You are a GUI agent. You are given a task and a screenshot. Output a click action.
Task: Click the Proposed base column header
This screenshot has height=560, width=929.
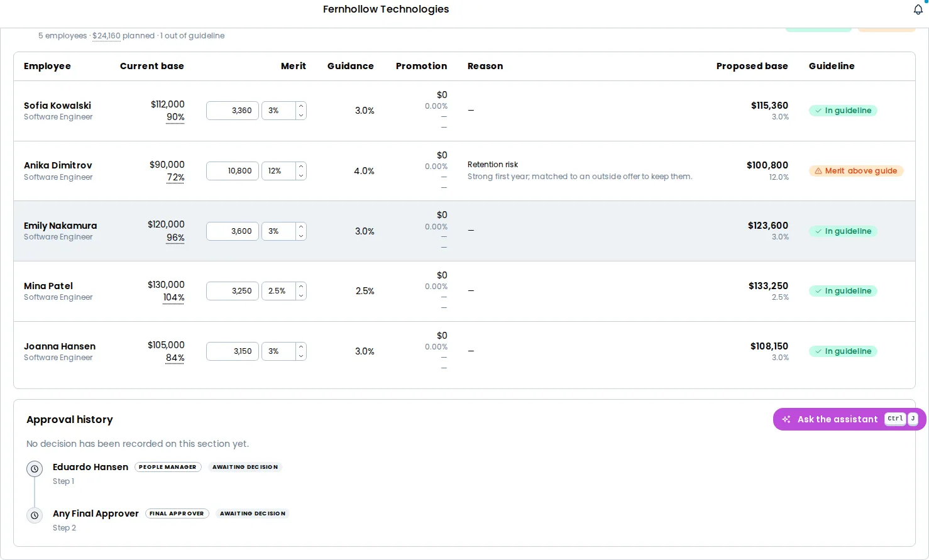click(x=752, y=66)
